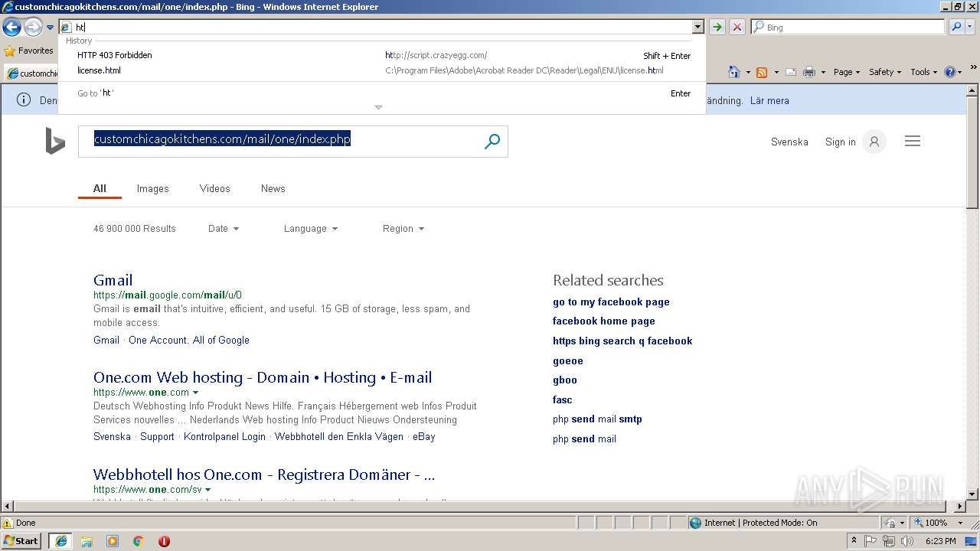Click the Bing page search magnifier
The height and width of the screenshot is (551, 980).
click(x=492, y=142)
